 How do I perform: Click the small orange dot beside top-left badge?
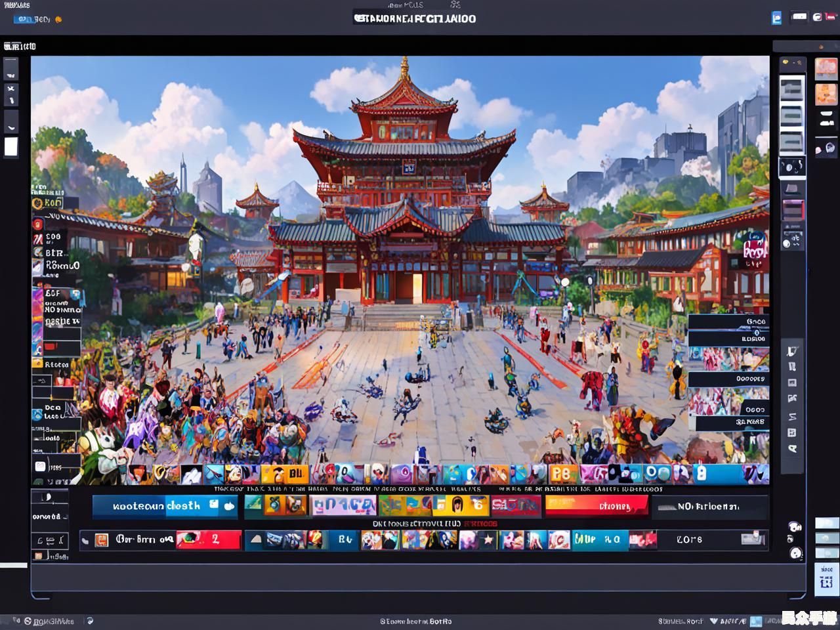click(x=58, y=20)
